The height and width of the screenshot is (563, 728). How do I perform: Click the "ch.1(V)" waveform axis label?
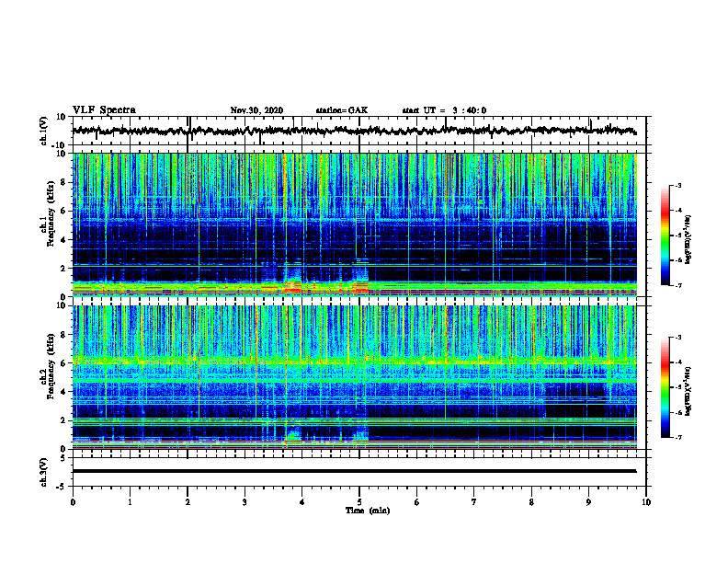point(44,131)
